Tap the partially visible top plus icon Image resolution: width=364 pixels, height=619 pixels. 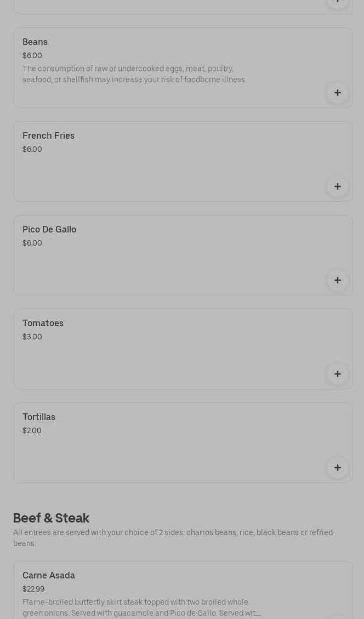click(x=337, y=3)
